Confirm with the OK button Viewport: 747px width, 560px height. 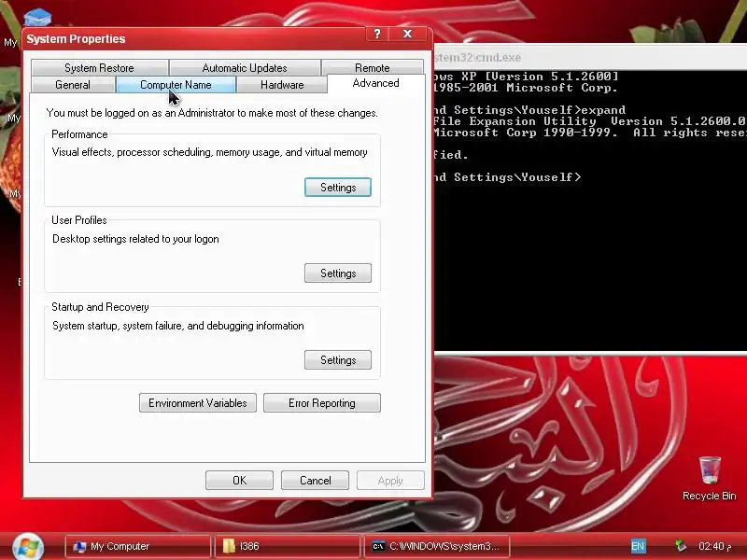(239, 481)
